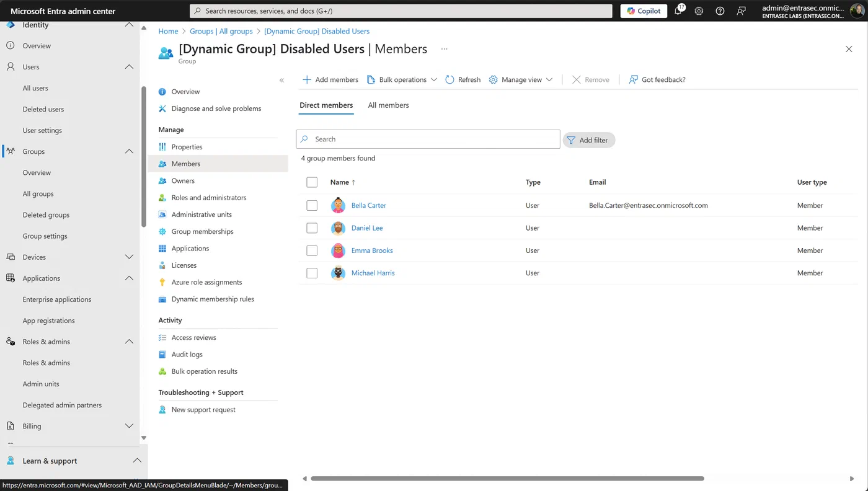Open the settings gear icon
Viewport: 868px width, 491px height.
coord(699,11)
